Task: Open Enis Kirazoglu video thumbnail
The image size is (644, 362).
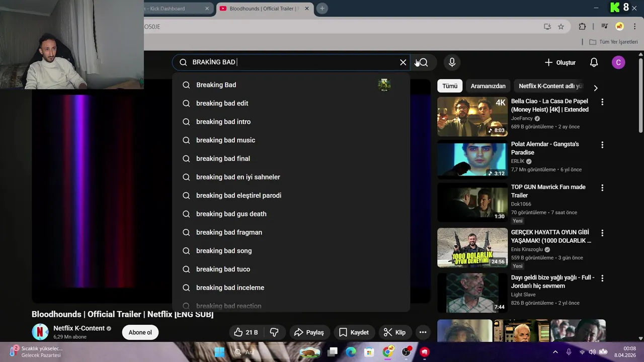Action: (x=472, y=247)
